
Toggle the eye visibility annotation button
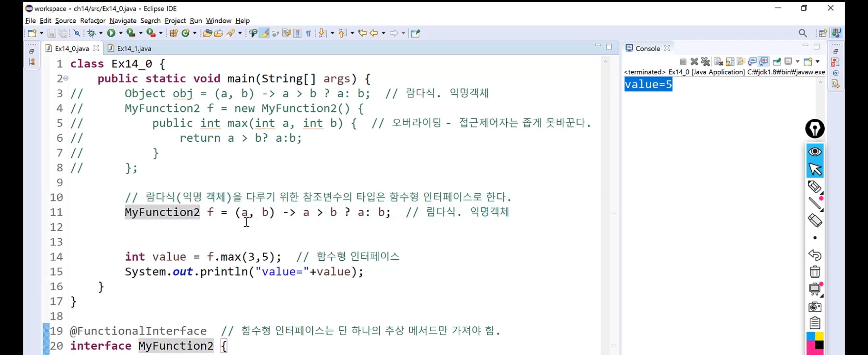pyautogui.click(x=815, y=152)
